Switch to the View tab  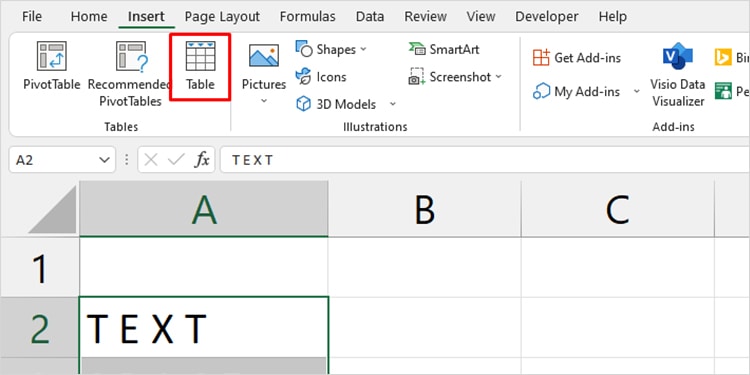tap(481, 17)
